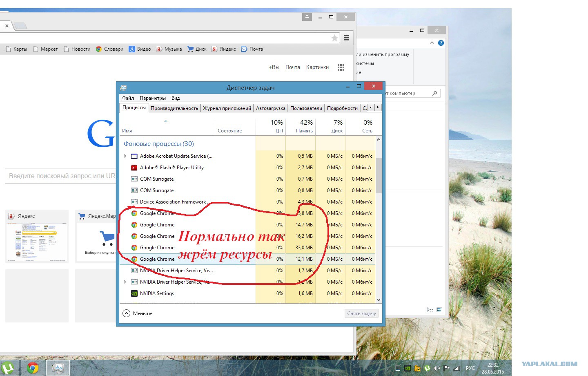
Task: Click the network signal tray icon
Action: click(457, 368)
